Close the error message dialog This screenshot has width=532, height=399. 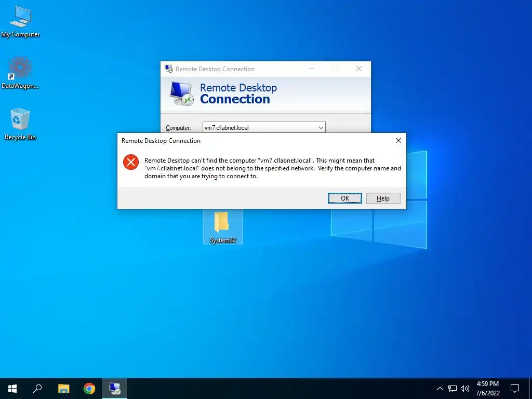[x=398, y=140]
